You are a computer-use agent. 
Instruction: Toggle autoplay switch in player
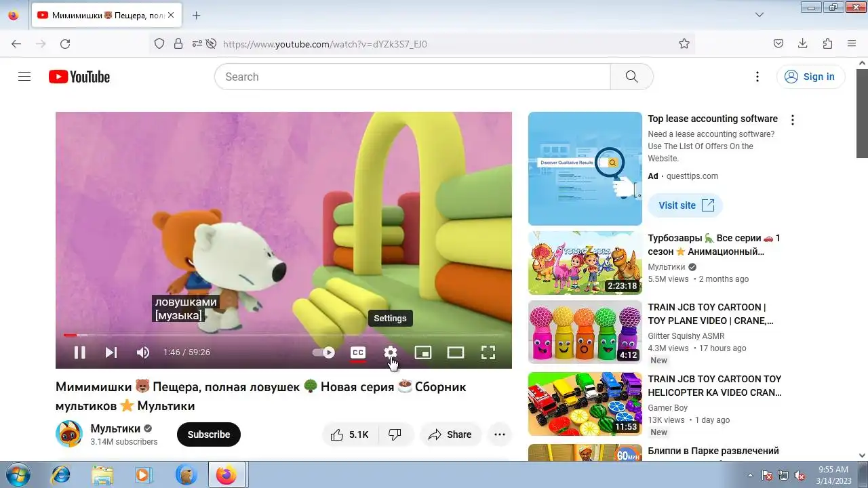tap(323, 352)
